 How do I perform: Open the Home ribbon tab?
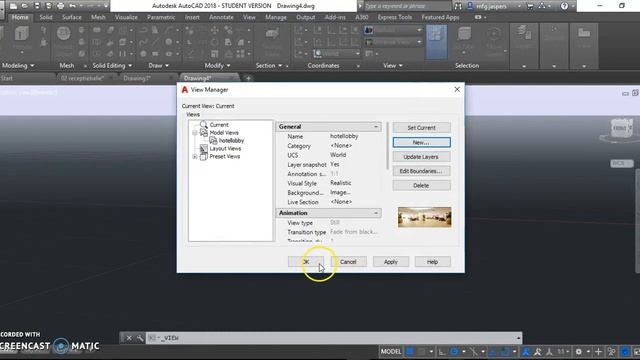(20, 17)
